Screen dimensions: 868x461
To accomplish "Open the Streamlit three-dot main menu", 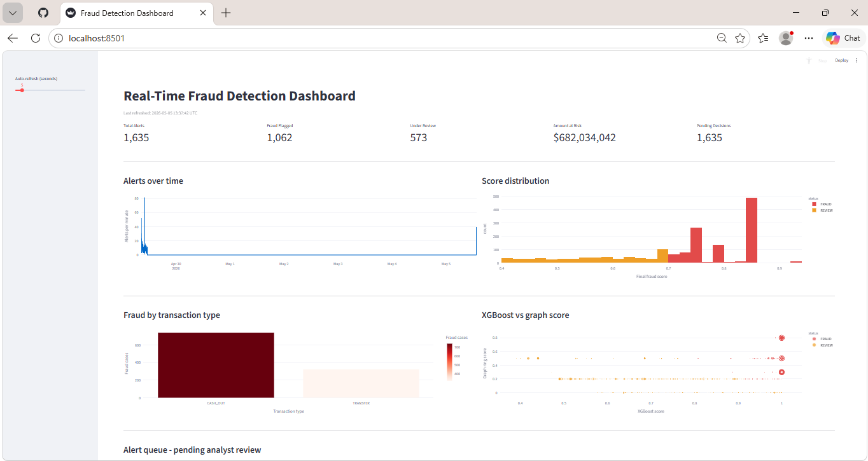I will (x=857, y=60).
